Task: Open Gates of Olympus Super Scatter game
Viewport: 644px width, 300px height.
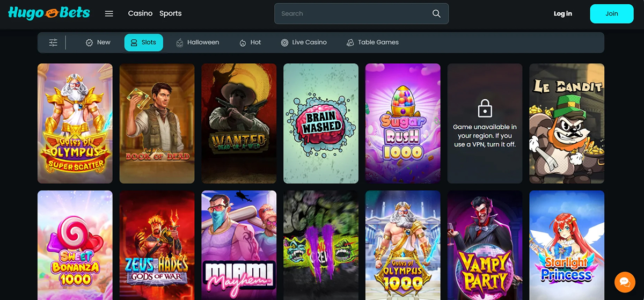Action: pos(75,123)
